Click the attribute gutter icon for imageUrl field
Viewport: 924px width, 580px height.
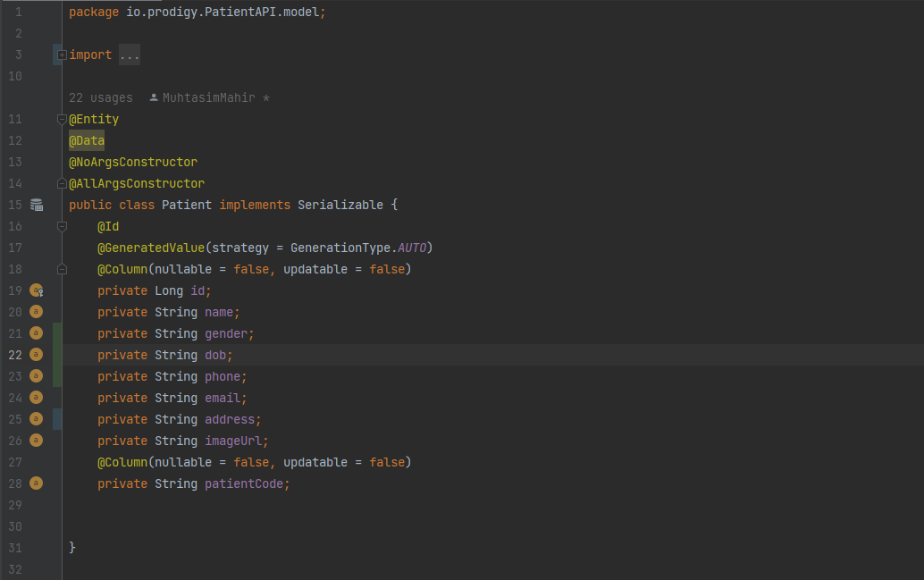(36, 441)
